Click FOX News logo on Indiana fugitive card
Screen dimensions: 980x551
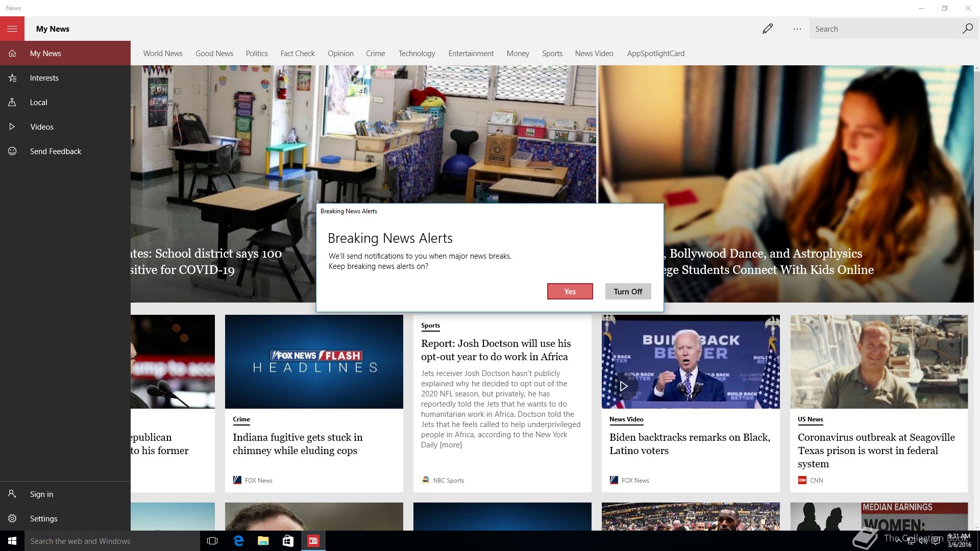coord(237,480)
